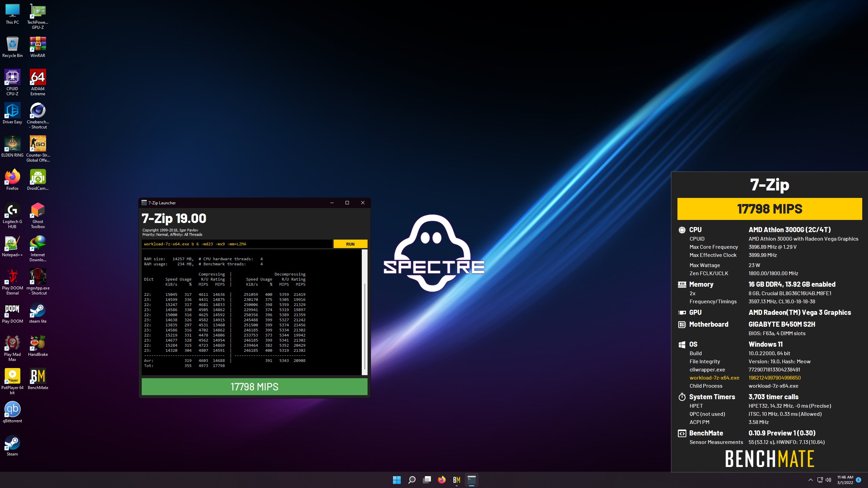Open the notification count badge
The width and height of the screenshot is (868, 488).
(859, 480)
